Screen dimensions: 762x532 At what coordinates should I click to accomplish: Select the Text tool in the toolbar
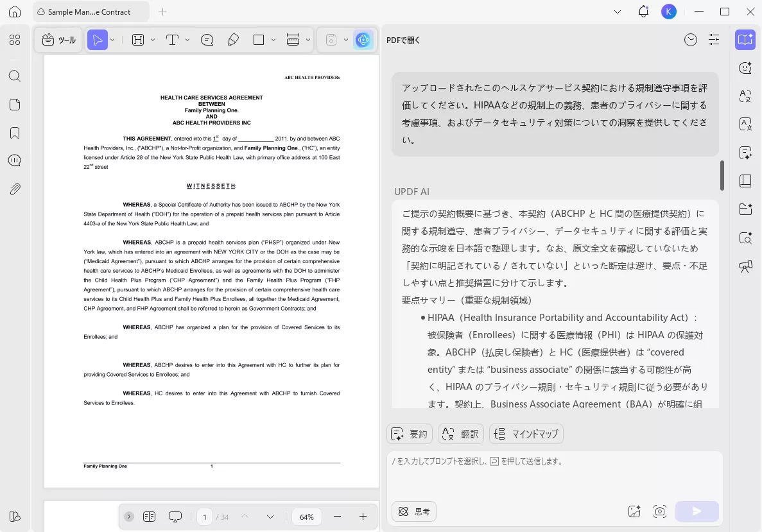pos(172,40)
